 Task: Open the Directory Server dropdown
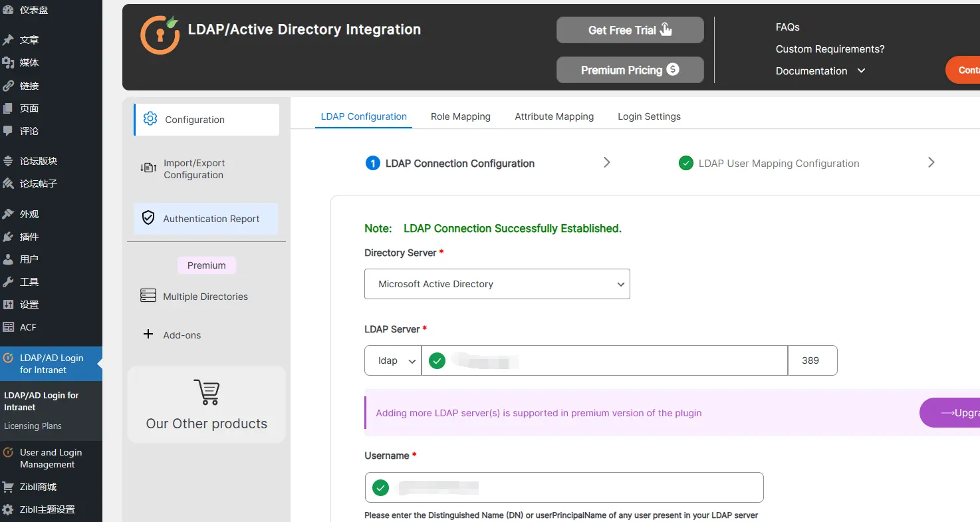[497, 284]
